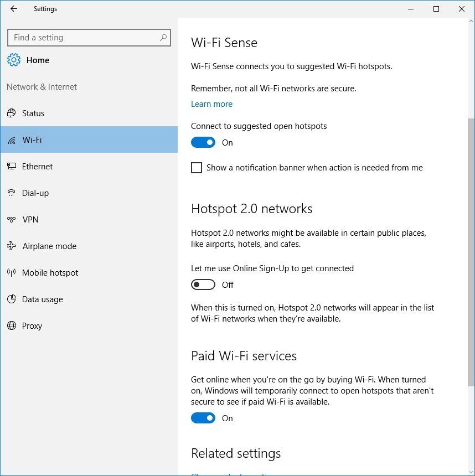475x476 pixels.
Task: Click the Status globe icon
Action: click(12, 113)
